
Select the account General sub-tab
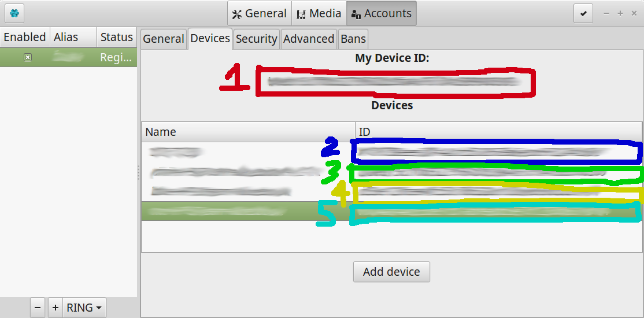click(x=164, y=39)
